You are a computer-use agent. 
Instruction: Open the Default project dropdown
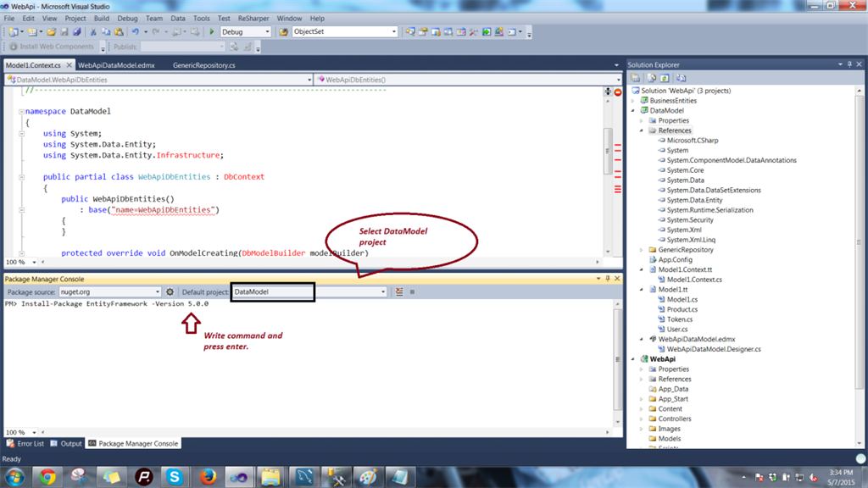pos(382,291)
